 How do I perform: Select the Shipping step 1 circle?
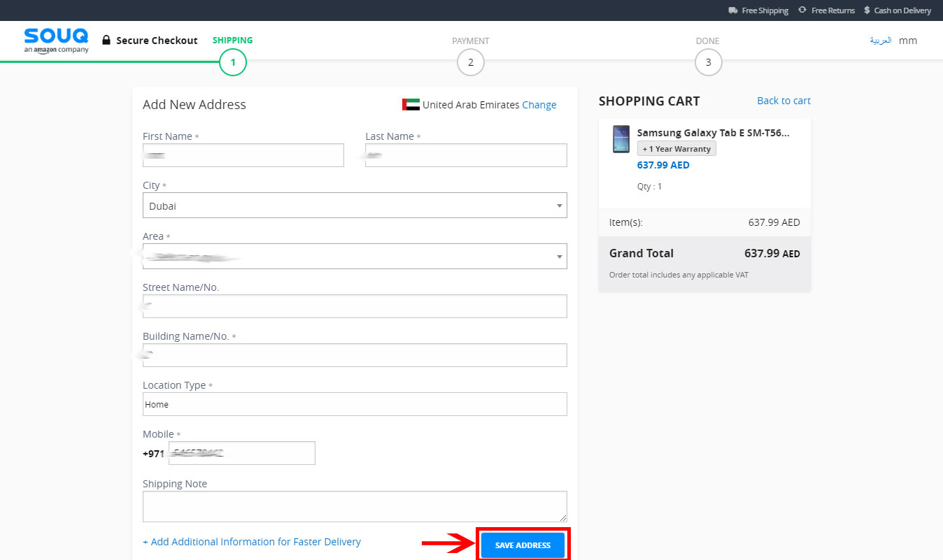(x=233, y=63)
